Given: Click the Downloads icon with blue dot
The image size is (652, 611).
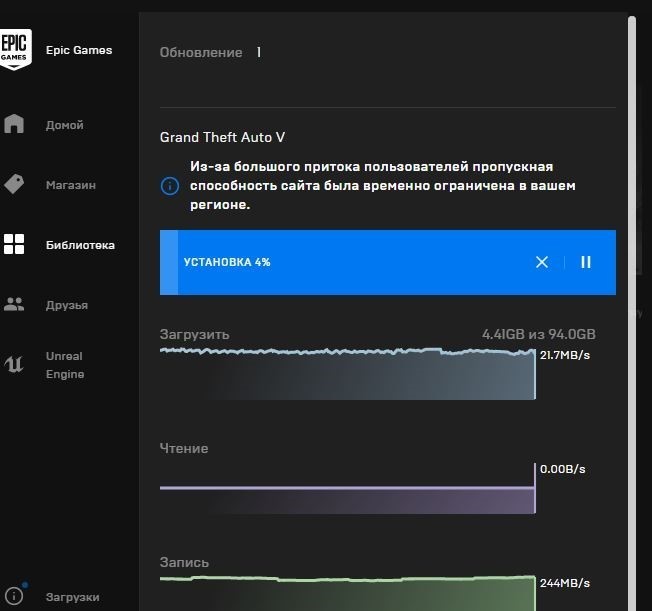Looking at the screenshot, I should [14, 596].
